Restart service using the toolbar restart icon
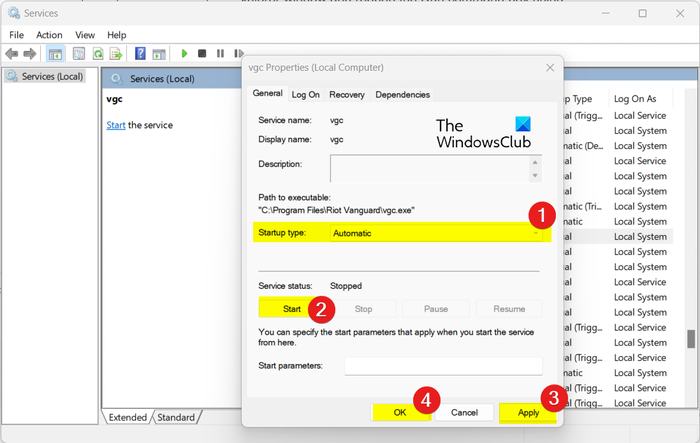Screen dimensions: 700x443 coord(238,54)
